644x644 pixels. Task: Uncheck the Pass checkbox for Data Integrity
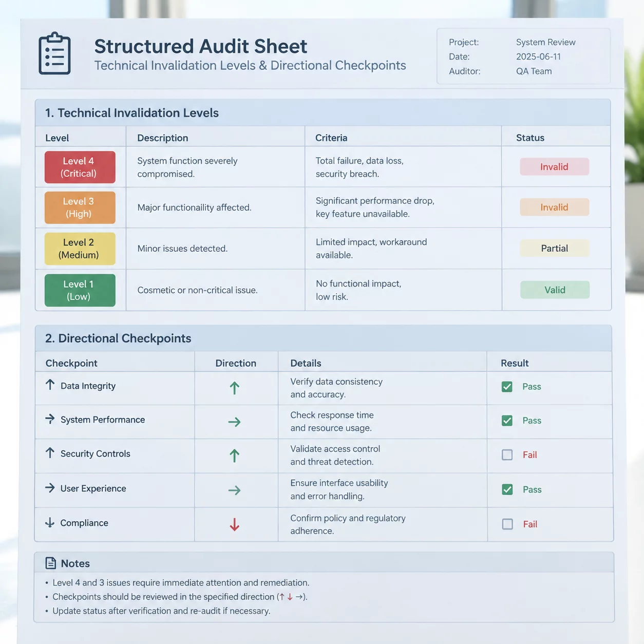pos(507,387)
